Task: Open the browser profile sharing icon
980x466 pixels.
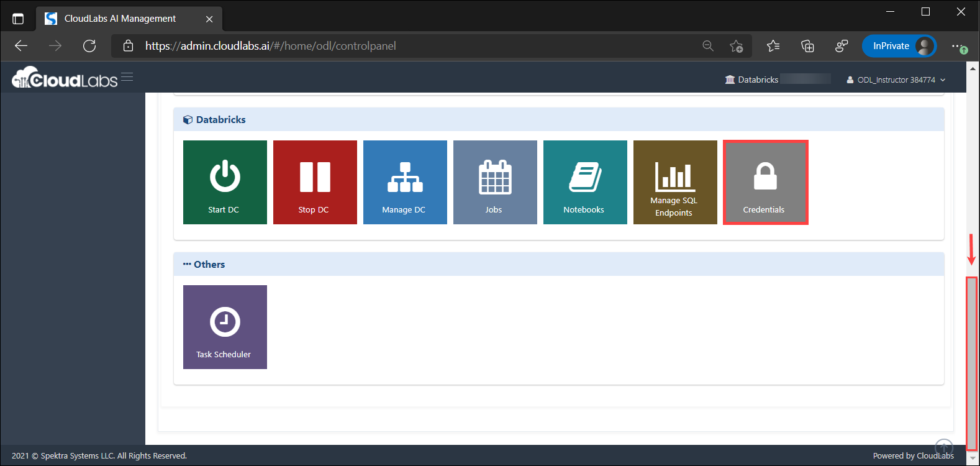Action: pos(842,46)
